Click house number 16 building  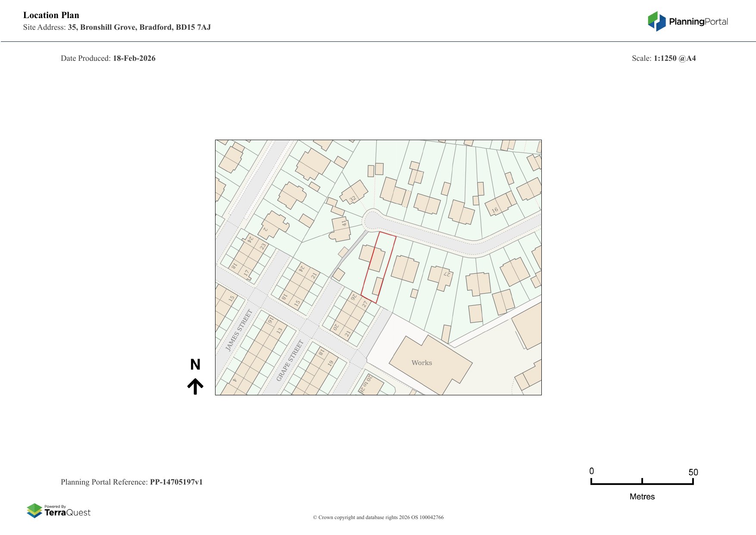[499, 205]
